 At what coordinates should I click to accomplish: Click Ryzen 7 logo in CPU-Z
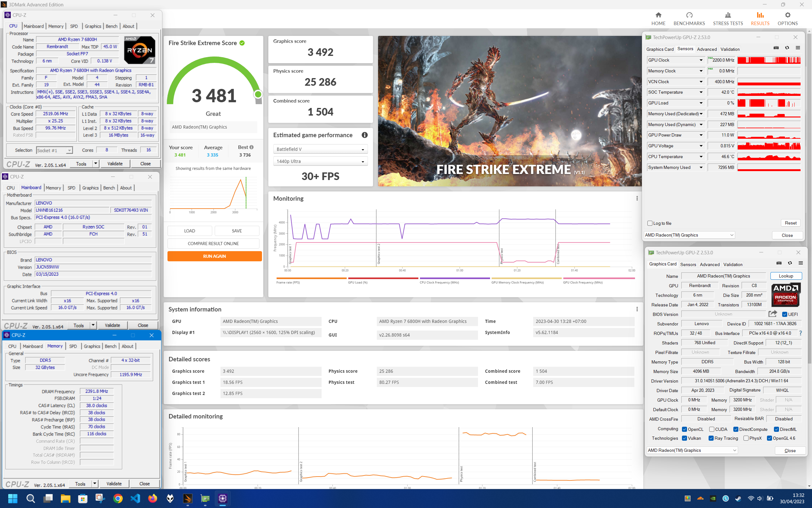click(140, 50)
